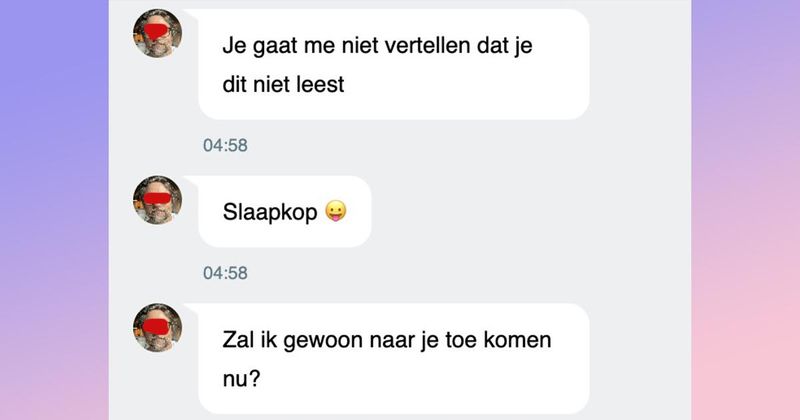Open sender avatar beside "Je gaat me niet" message
800x420 pixels.
click(158, 33)
